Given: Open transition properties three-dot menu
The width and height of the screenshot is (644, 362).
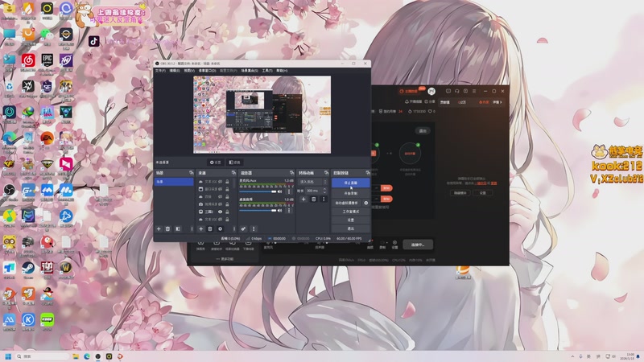Looking at the screenshot, I should [324, 199].
